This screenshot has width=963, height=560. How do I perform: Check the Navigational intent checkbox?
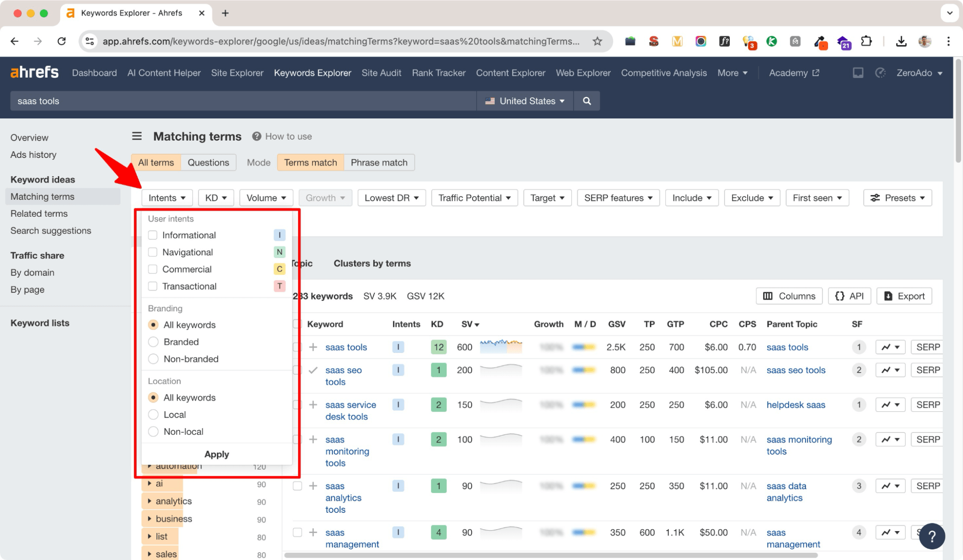point(153,252)
